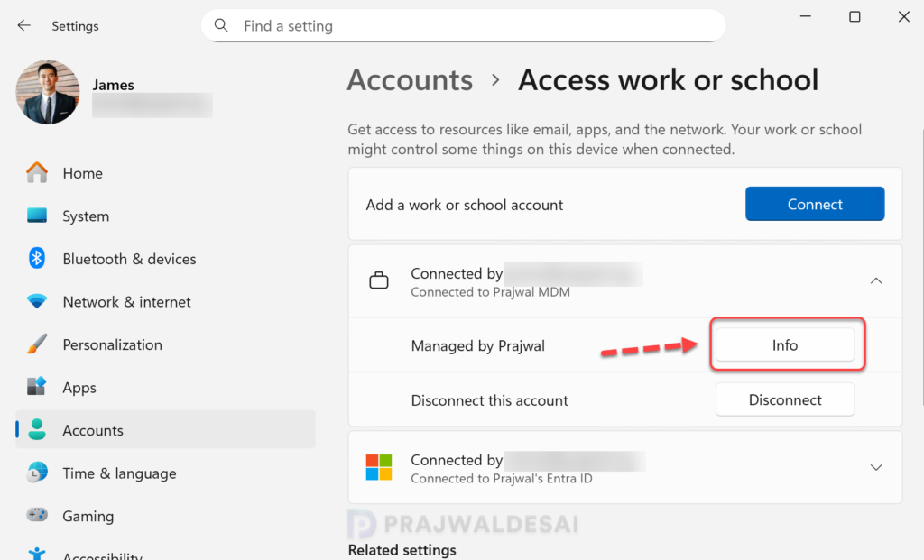Click the Apps icon in the sidebar

36,387
